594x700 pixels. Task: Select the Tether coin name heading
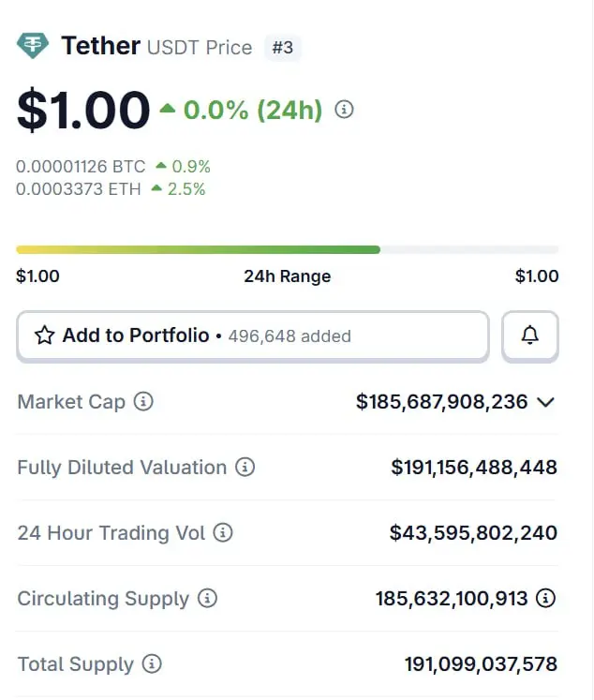[x=100, y=45]
